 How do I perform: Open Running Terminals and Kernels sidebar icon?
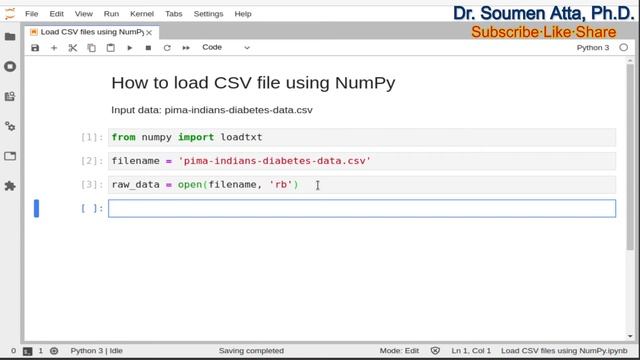pos(10,67)
